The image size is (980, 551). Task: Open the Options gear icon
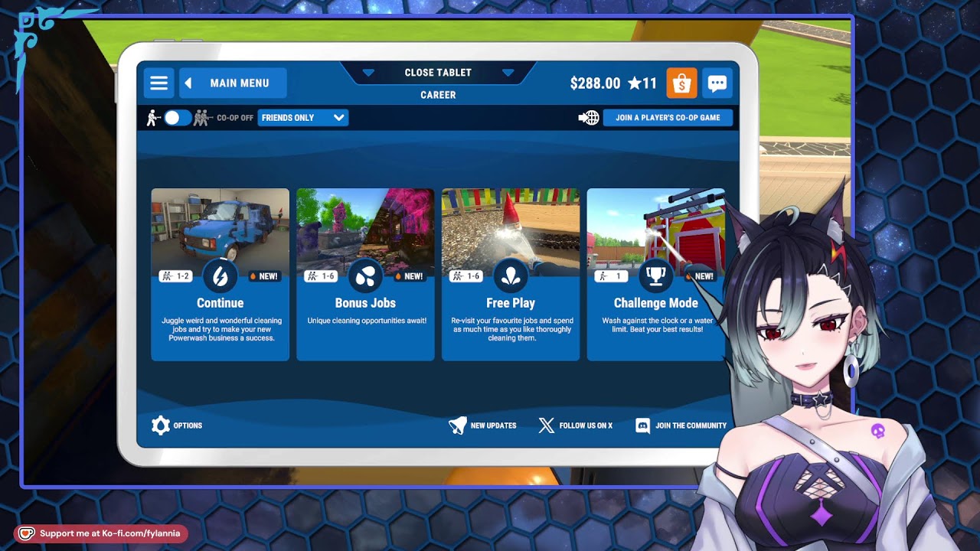point(160,425)
